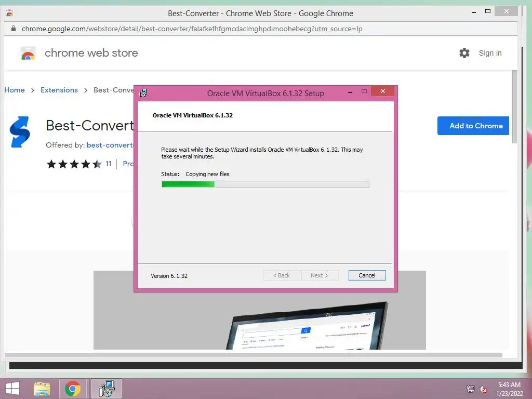Click the network icon in system tray
Screen dimensions: 532x399
(x=470, y=389)
